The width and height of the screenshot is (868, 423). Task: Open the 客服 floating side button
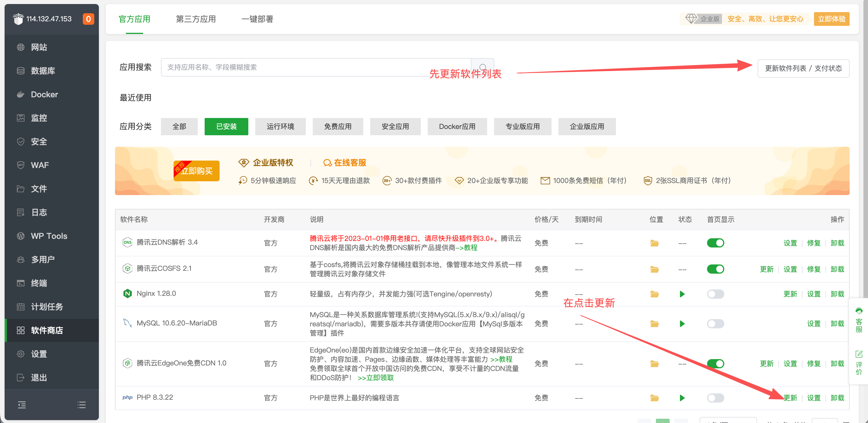859,320
